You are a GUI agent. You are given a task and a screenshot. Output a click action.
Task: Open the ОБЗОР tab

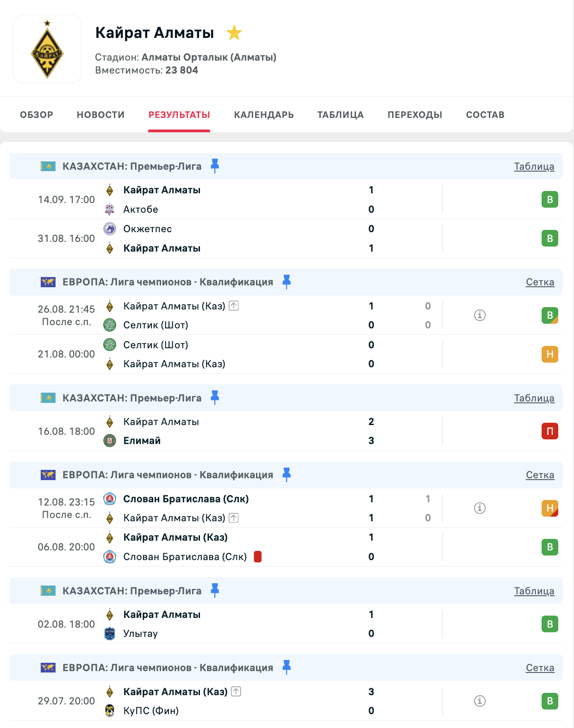click(37, 115)
